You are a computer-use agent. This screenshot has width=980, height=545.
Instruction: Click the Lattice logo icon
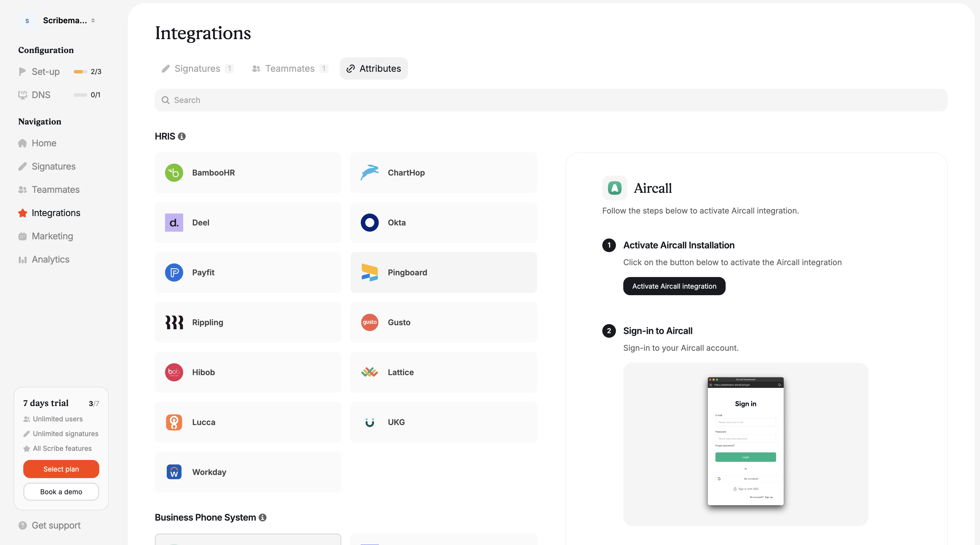tap(369, 372)
